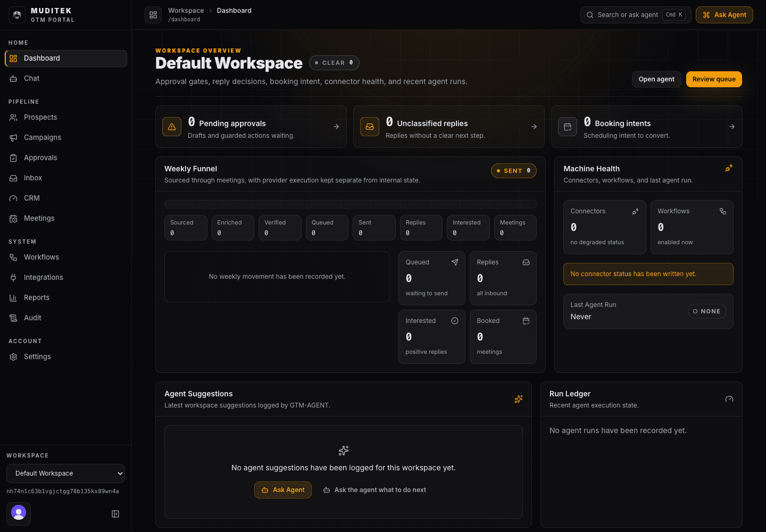This screenshot has height=532, width=766.
Task: Click the Workflows sidebar icon
Action: pyautogui.click(x=13, y=257)
